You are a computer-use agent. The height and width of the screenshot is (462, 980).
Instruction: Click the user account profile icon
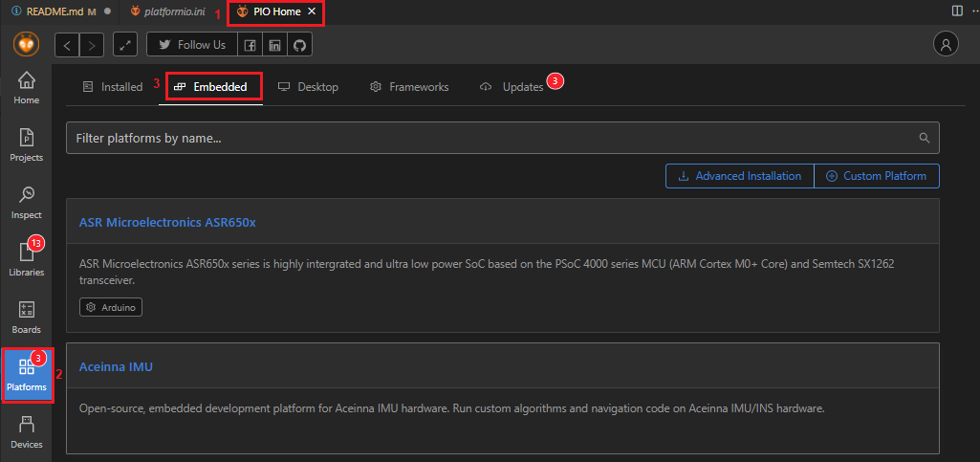(946, 44)
